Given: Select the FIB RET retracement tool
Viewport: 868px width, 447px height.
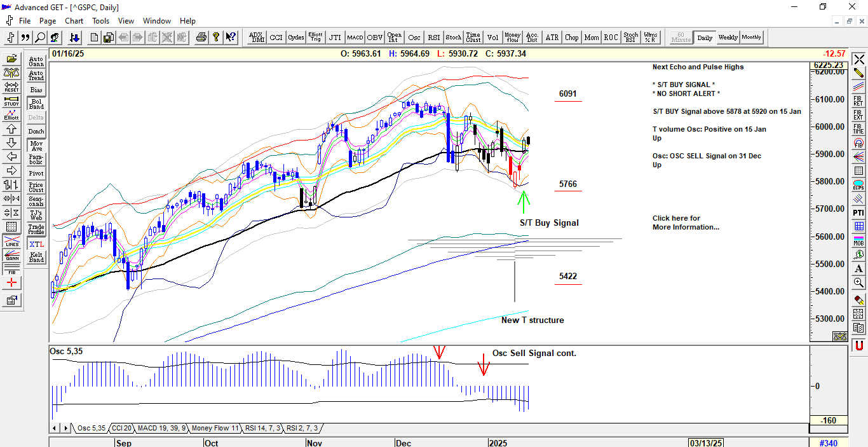Looking at the screenshot, I should coord(858,100).
